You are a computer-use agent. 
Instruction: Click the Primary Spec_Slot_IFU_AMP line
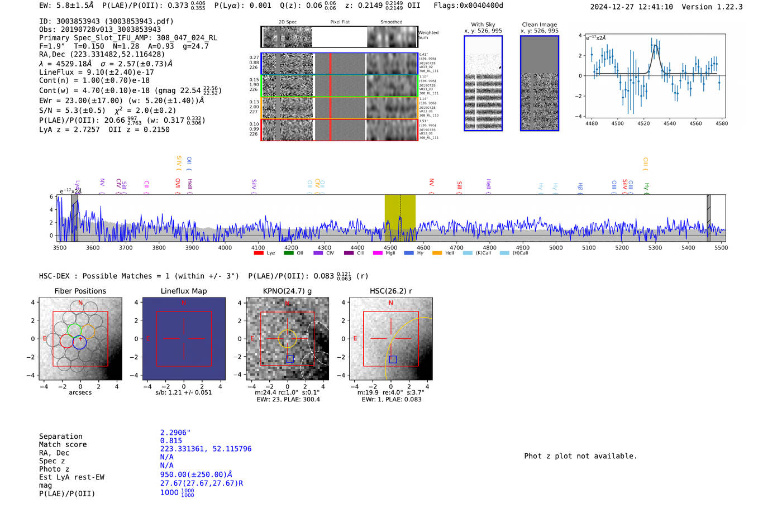click(128, 38)
